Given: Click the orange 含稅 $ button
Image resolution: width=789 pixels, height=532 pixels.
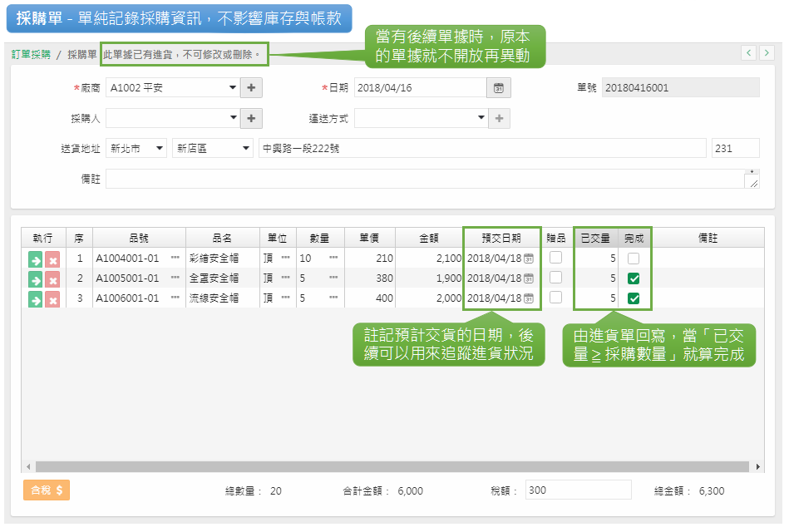Looking at the screenshot, I should click(47, 490).
